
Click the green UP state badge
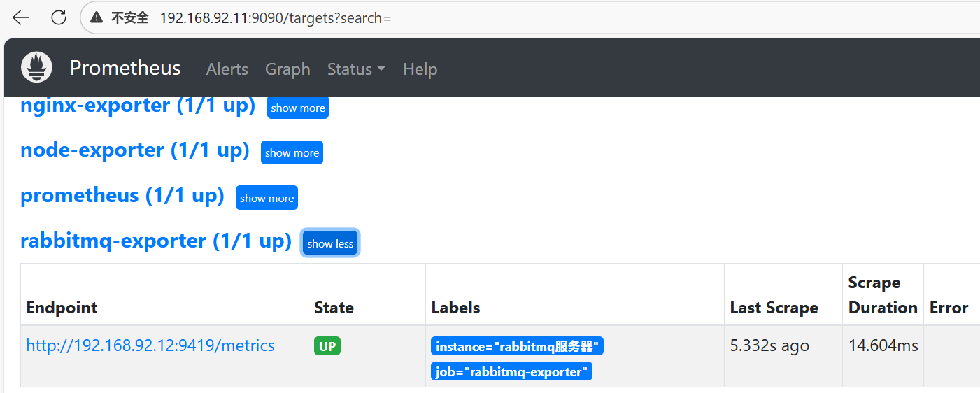pos(327,346)
